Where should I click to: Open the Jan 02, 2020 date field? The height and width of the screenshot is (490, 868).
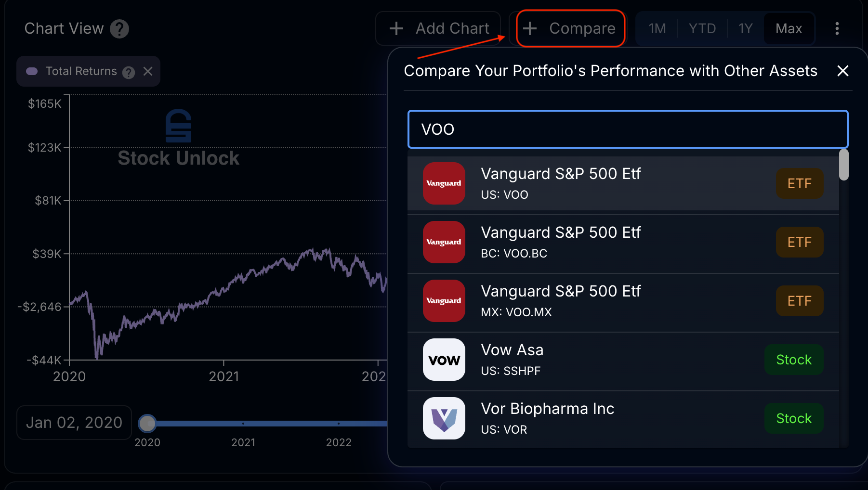(74, 423)
